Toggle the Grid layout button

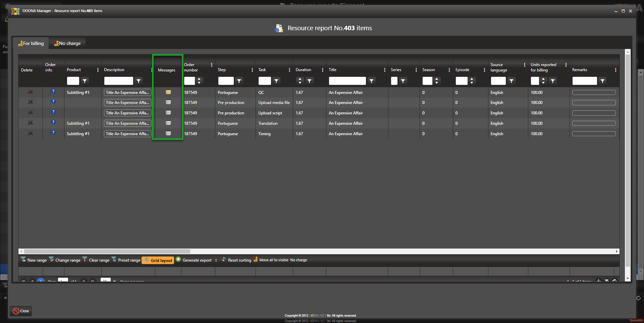coord(158,260)
